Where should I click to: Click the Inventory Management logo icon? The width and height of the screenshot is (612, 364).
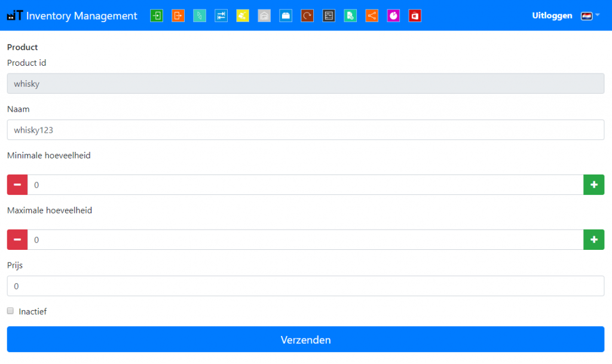point(15,15)
